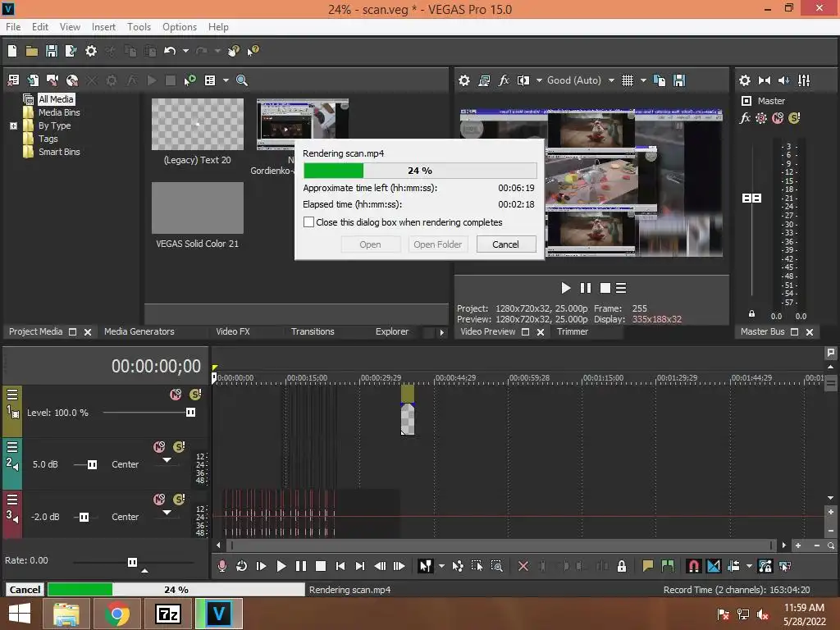The height and width of the screenshot is (630, 840).
Task: Open the Tools menu
Action: coord(139,27)
